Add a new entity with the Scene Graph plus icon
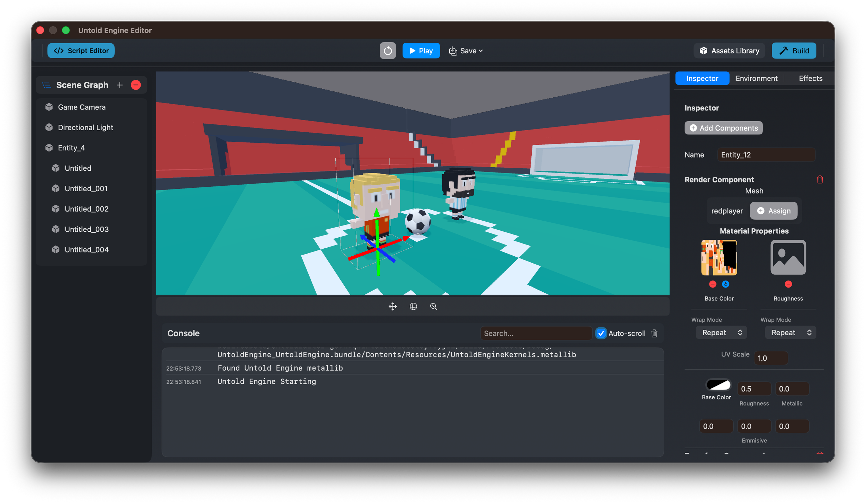 click(120, 85)
